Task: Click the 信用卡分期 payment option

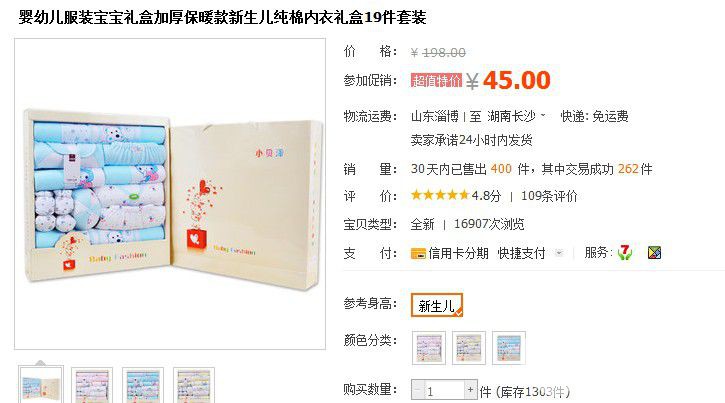Action: coord(458,253)
